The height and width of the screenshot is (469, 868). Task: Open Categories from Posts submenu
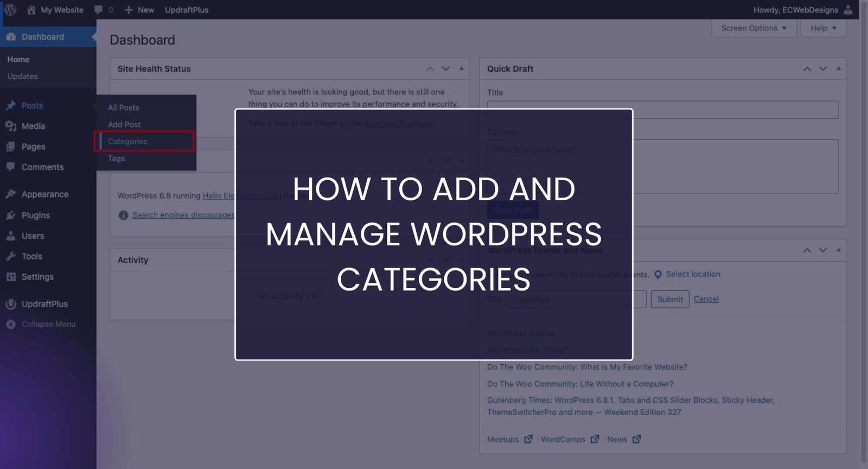pyautogui.click(x=127, y=141)
